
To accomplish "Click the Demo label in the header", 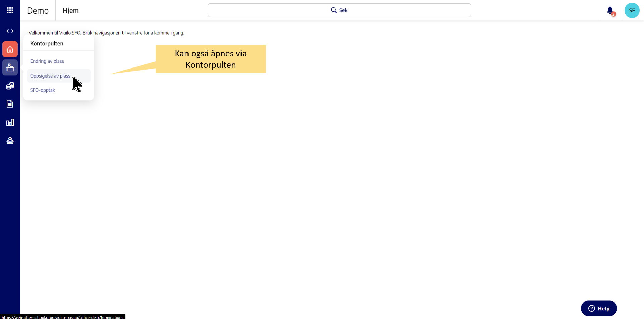I will [x=38, y=11].
